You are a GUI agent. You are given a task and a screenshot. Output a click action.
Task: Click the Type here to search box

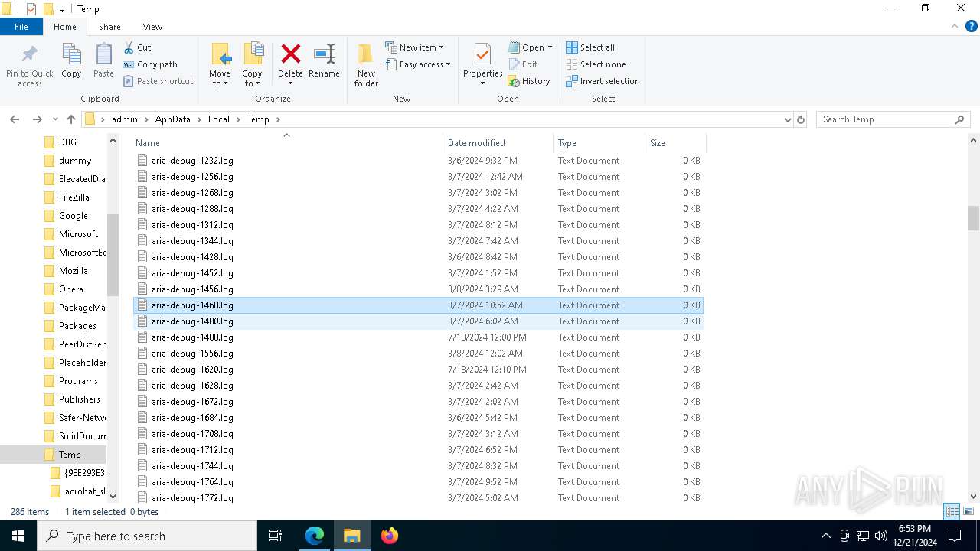coord(147,536)
